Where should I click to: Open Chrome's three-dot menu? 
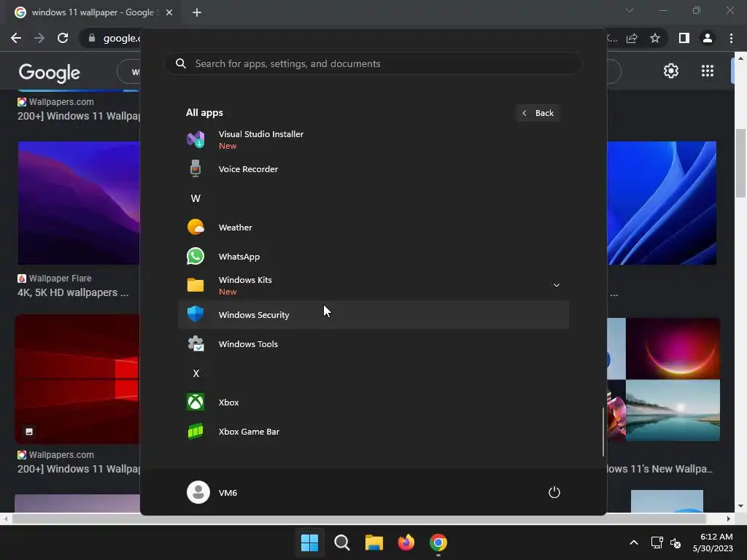(731, 38)
